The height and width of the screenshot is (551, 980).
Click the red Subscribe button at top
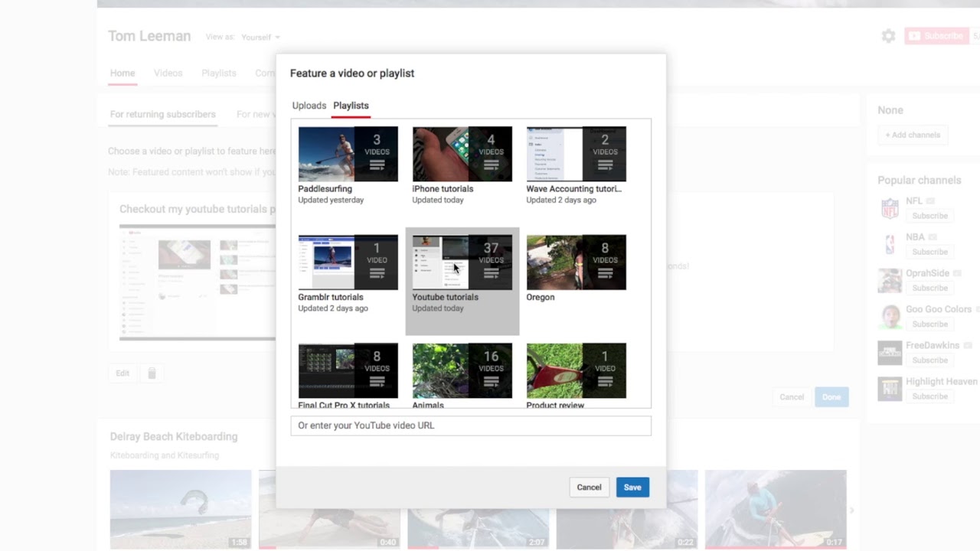pyautogui.click(x=936, y=36)
